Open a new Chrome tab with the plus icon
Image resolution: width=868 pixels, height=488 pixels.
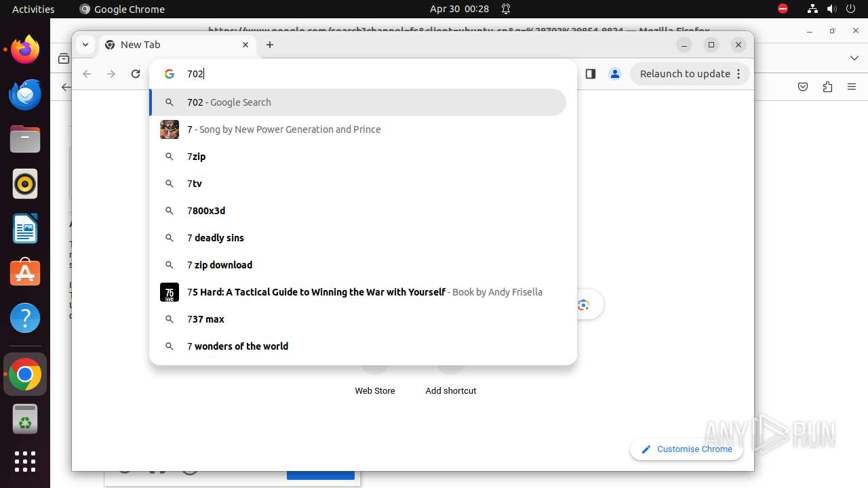coord(270,45)
